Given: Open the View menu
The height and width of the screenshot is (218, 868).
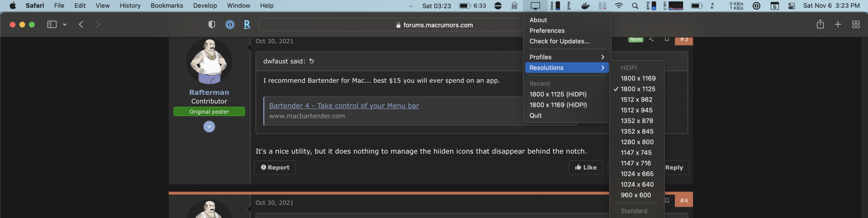Looking at the screenshot, I should click(x=102, y=6).
